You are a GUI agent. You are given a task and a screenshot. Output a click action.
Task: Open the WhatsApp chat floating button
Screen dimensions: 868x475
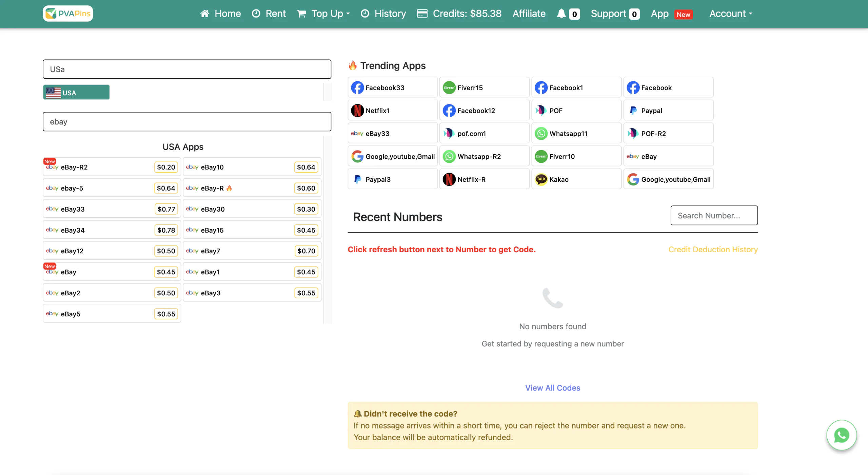842,435
